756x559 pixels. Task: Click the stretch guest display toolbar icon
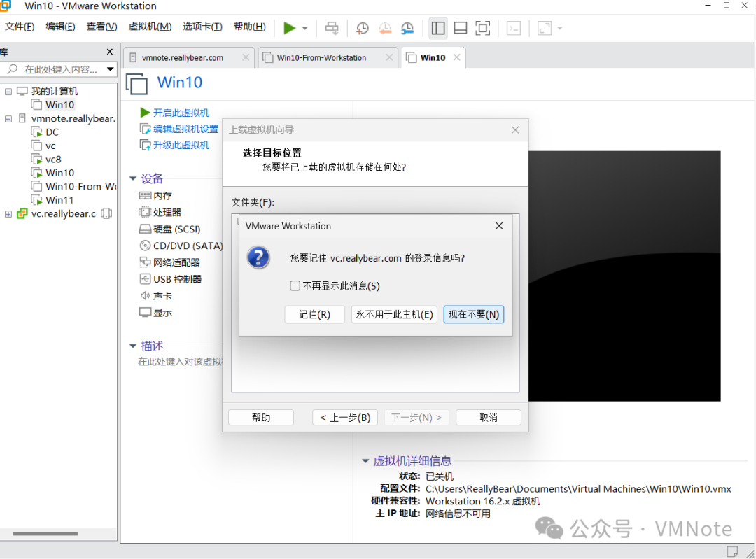[x=545, y=28]
